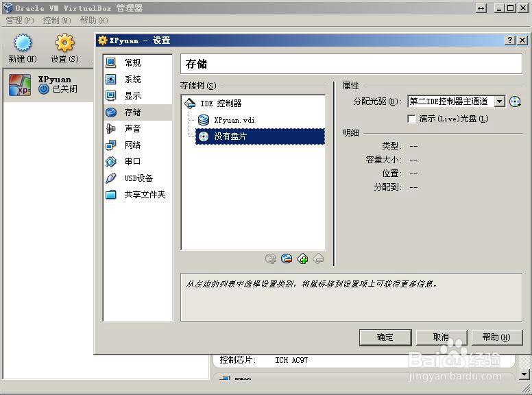Select the XPyuan.vdi hard disk entry

[226, 120]
